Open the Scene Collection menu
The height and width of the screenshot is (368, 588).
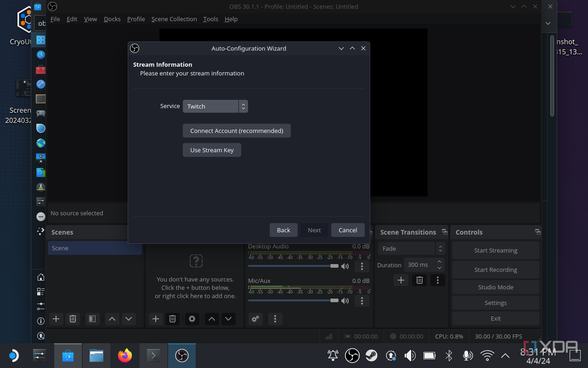[x=174, y=19]
